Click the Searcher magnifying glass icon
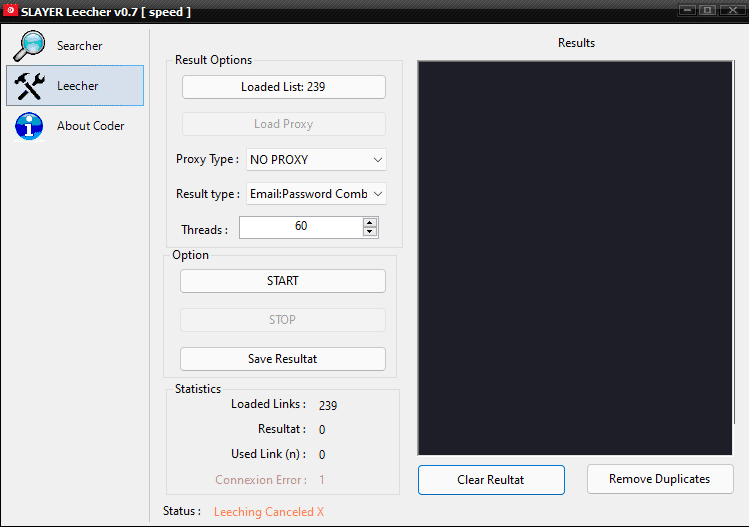 (29, 46)
